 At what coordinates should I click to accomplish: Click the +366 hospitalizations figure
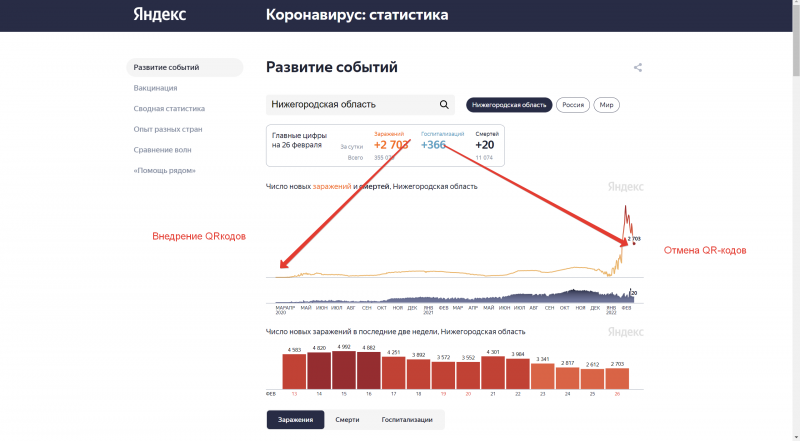coord(433,145)
